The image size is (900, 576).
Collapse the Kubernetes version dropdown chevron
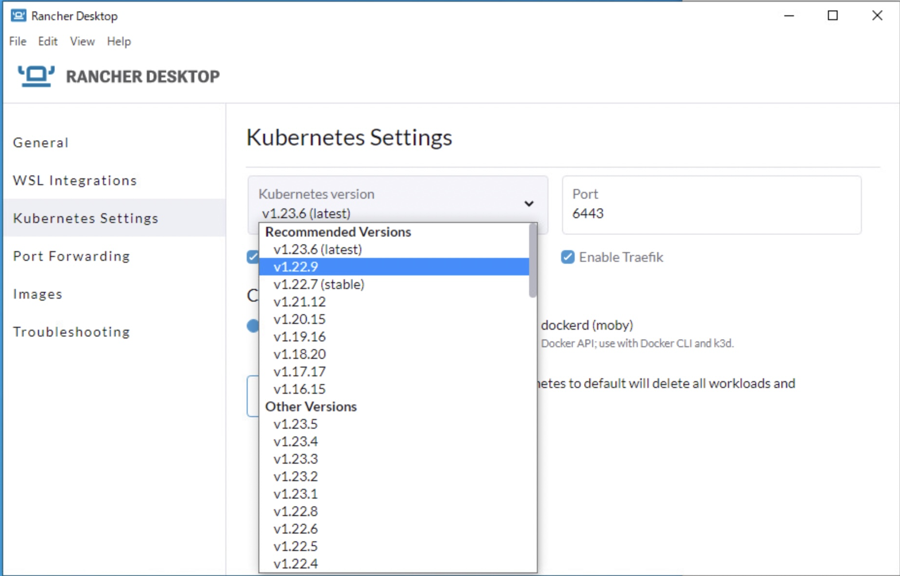[529, 204]
